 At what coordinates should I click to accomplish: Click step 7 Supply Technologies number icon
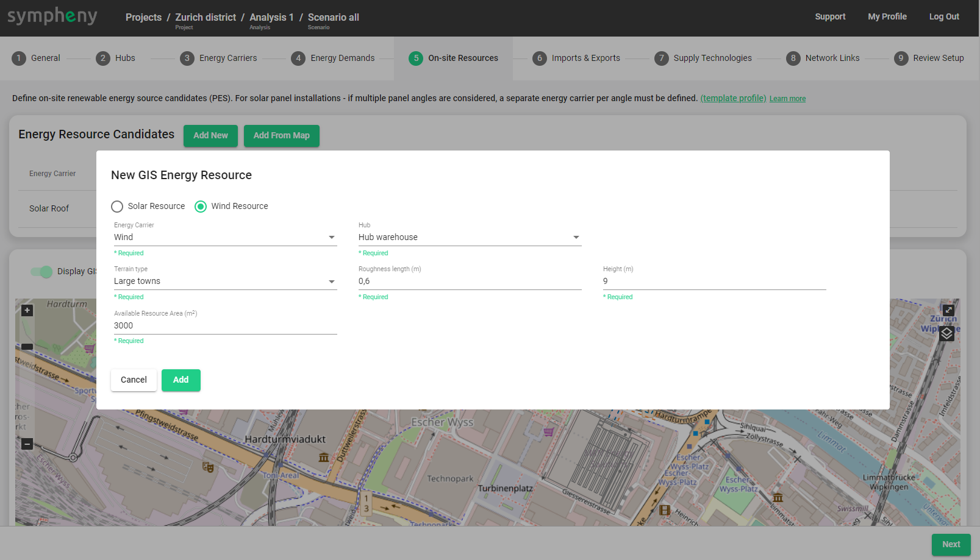tap(661, 58)
